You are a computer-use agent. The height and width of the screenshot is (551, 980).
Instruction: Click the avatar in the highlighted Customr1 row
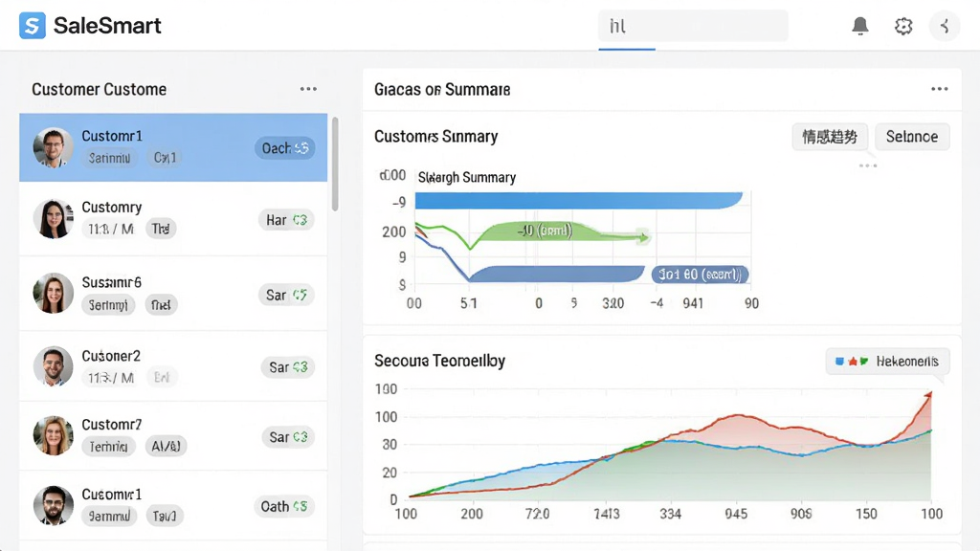point(54,147)
